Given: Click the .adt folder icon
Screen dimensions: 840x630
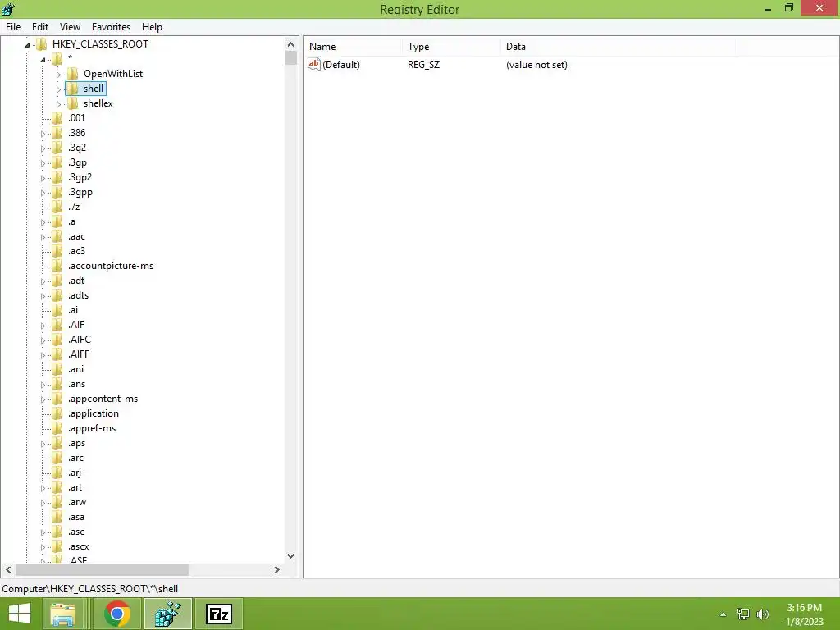Looking at the screenshot, I should [57, 281].
